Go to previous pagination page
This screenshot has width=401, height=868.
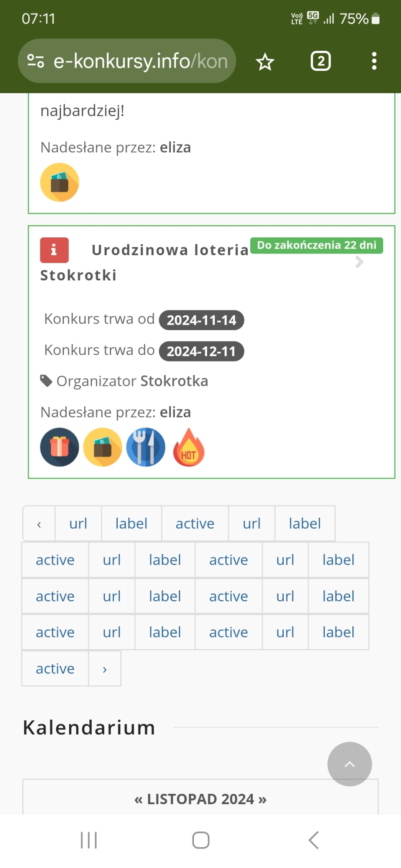tap(39, 524)
